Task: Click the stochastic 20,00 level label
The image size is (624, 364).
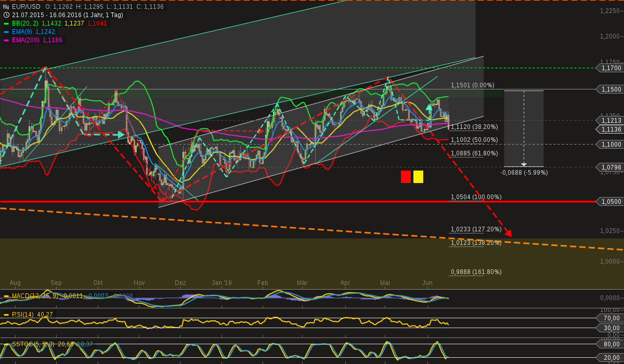Action: (x=611, y=358)
